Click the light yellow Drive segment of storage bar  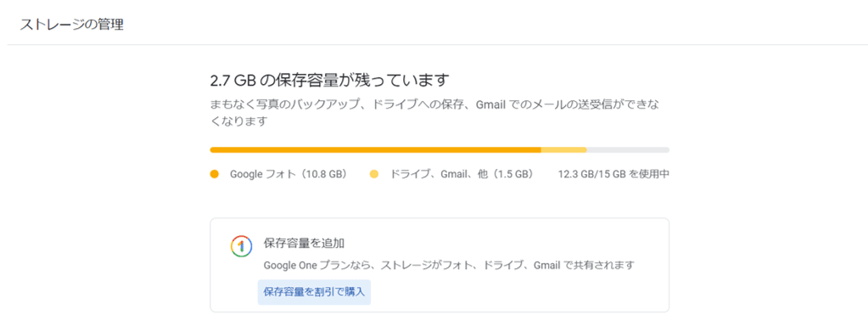click(563, 149)
